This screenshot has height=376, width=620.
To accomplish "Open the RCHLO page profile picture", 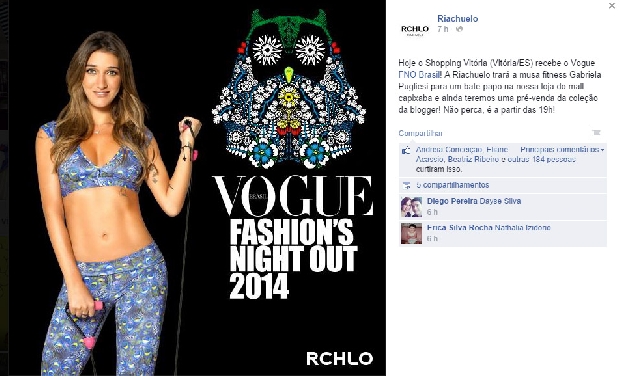I will click(x=414, y=29).
